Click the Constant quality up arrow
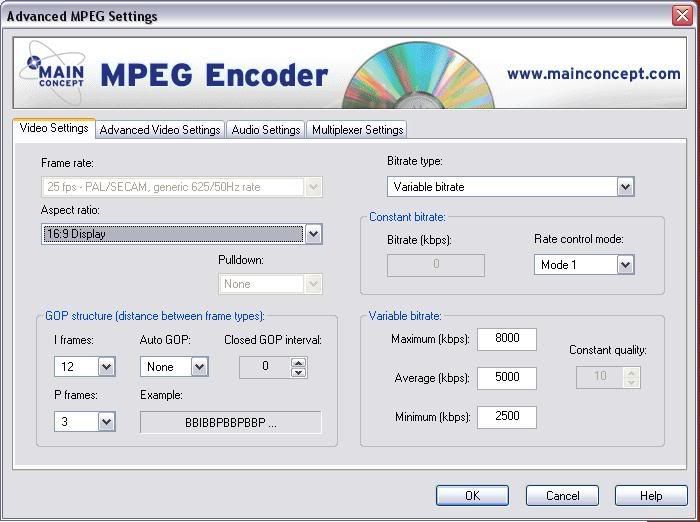Image resolution: width=700 pixels, height=522 pixels. tap(631, 372)
